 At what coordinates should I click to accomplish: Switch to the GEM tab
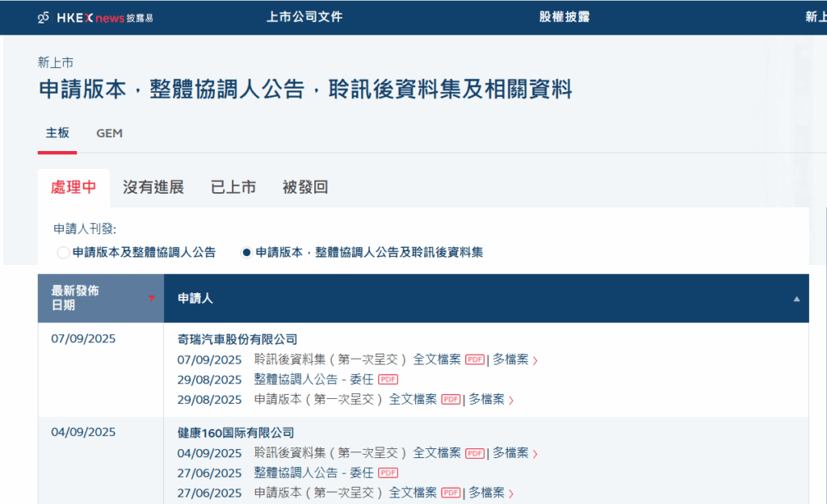109,133
